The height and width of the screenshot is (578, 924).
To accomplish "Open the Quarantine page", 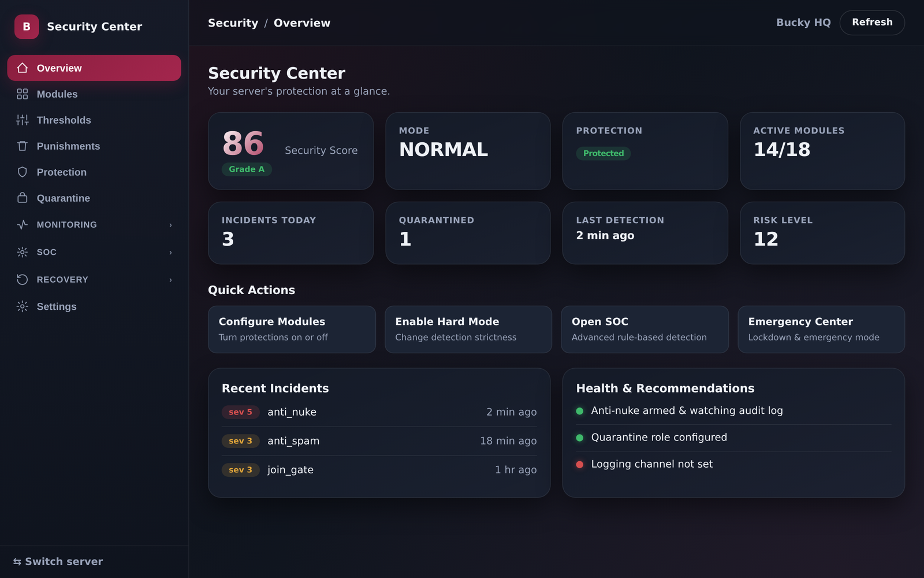I will click(94, 198).
